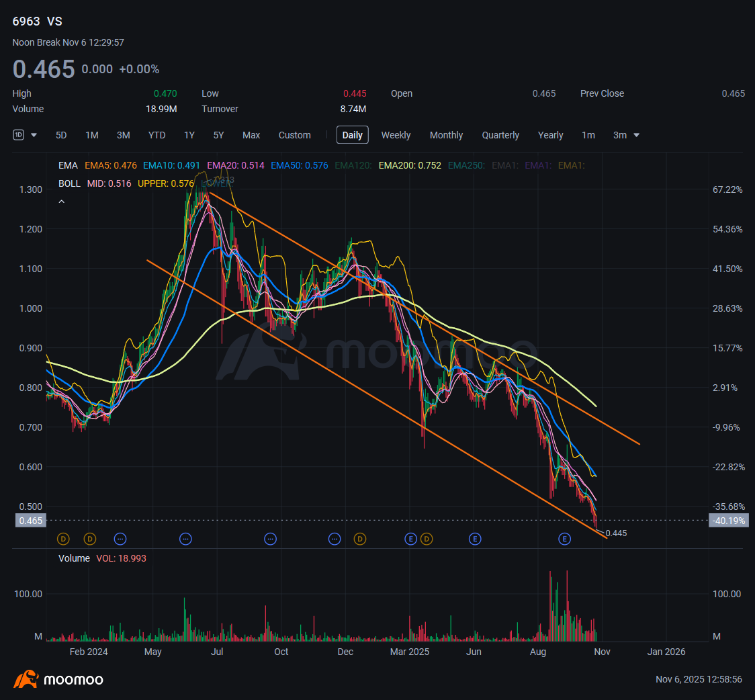Switch to Quarterly candles
755x700 pixels.
pos(501,135)
